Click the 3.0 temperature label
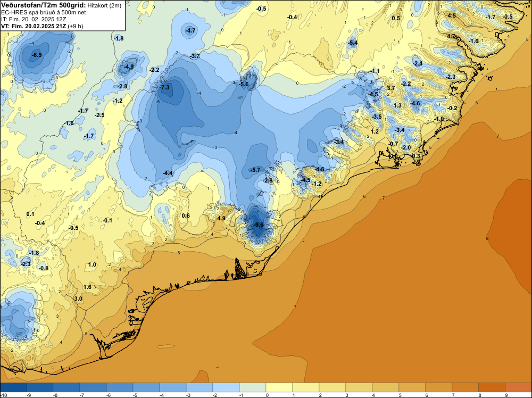532x398 pixels. tap(78, 298)
